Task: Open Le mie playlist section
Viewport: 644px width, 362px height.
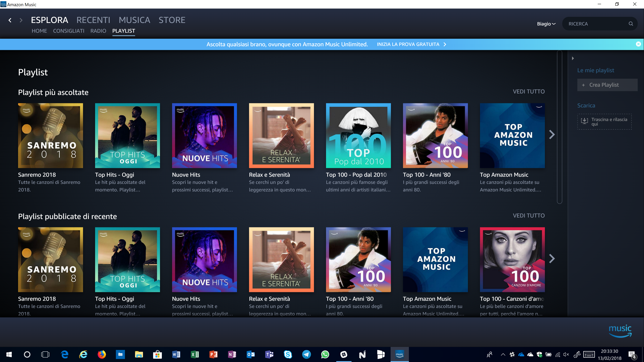Action: (x=596, y=70)
